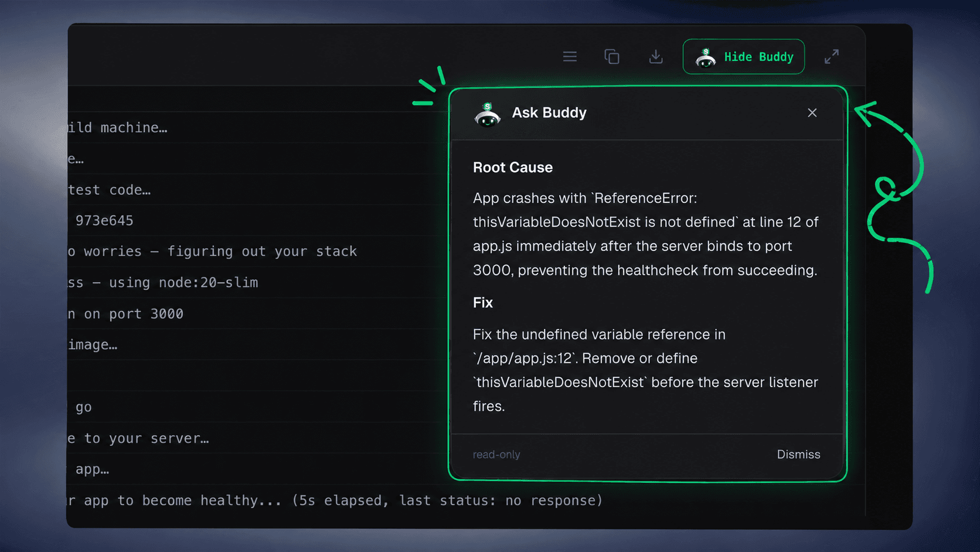Click the robot icon inside Hide Buddy button
The height and width of the screenshot is (552, 980).
pyautogui.click(x=706, y=57)
